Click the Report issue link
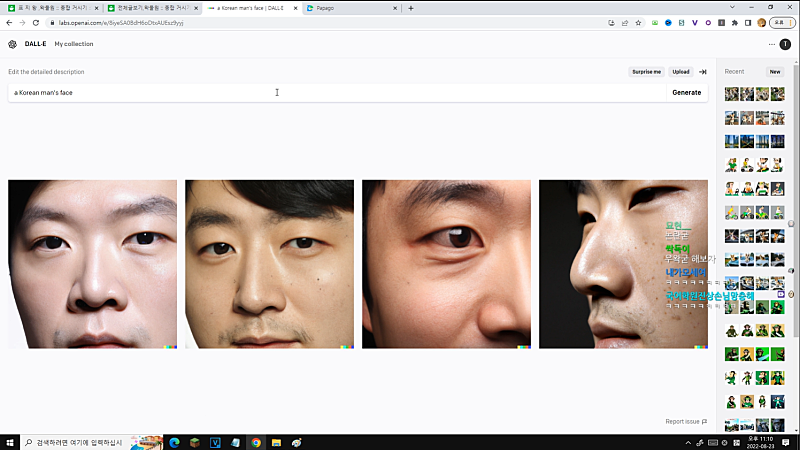Screen dimensions: 800x450 [685, 421]
